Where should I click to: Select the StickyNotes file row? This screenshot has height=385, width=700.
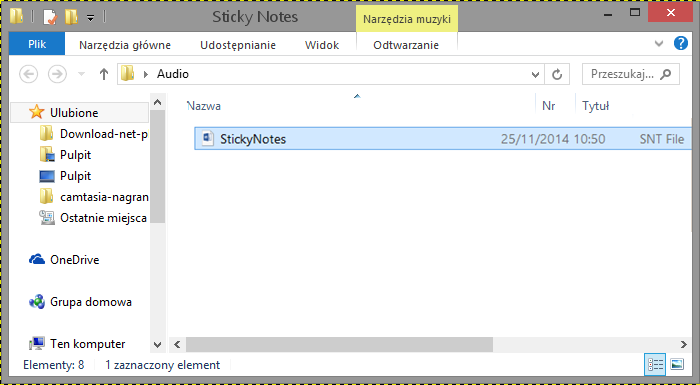tap(443, 138)
